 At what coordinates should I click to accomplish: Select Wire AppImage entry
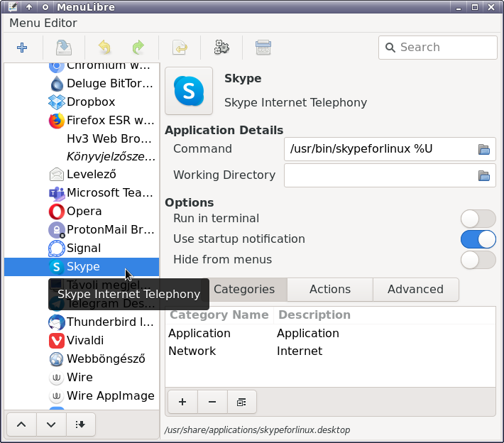(82, 395)
